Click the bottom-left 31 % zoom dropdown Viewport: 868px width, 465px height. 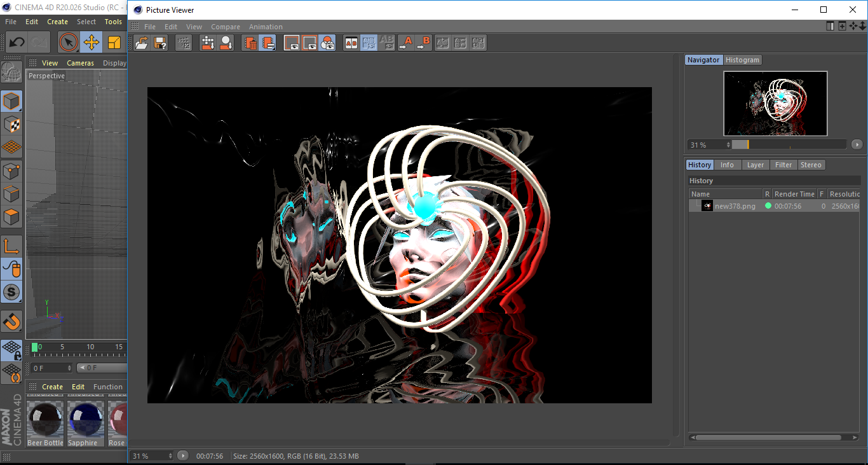(x=152, y=455)
